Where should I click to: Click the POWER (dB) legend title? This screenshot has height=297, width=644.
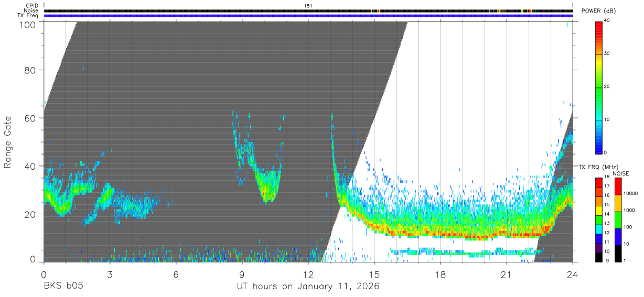coord(598,11)
